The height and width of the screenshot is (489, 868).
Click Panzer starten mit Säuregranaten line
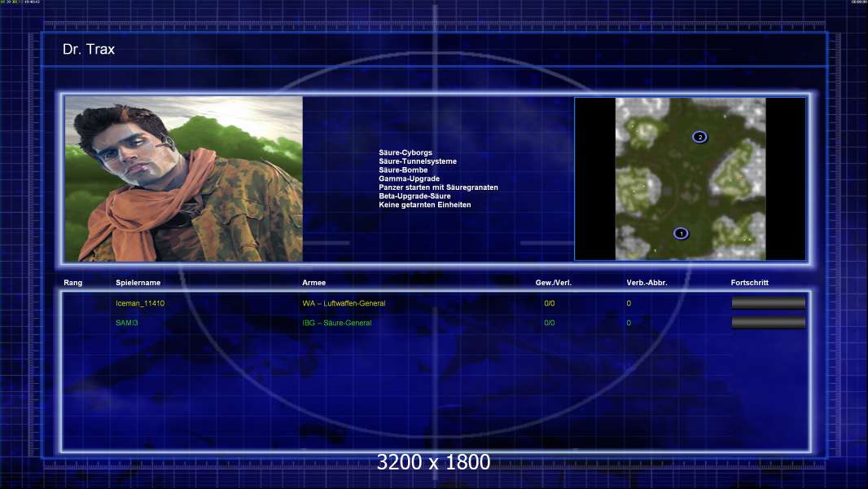pos(438,187)
